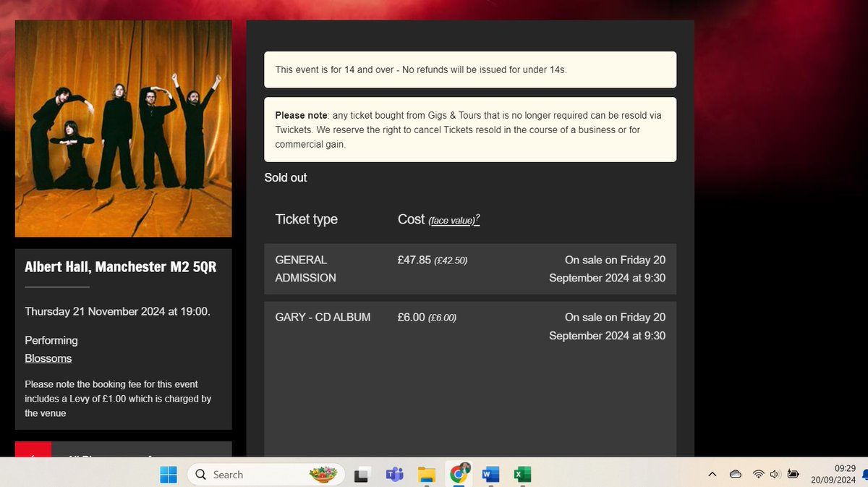Click the Ticket type column header
The width and height of the screenshot is (868, 487).
click(307, 219)
